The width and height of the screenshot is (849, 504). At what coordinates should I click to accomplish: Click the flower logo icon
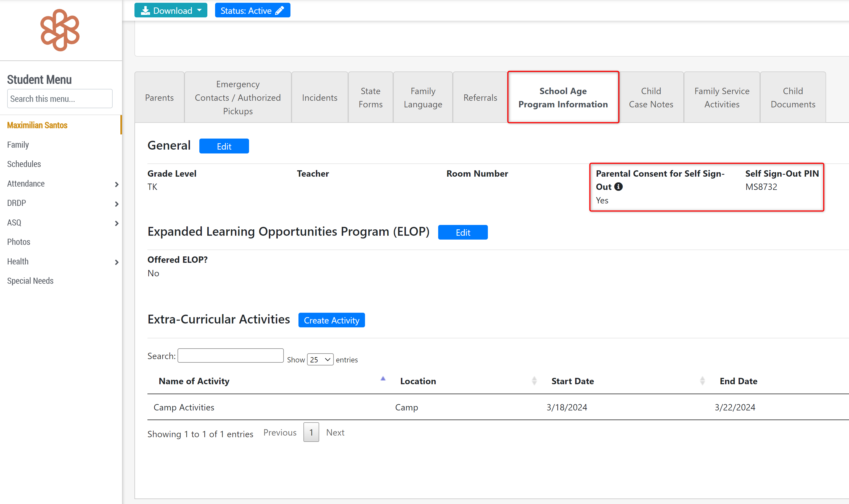[x=60, y=30]
